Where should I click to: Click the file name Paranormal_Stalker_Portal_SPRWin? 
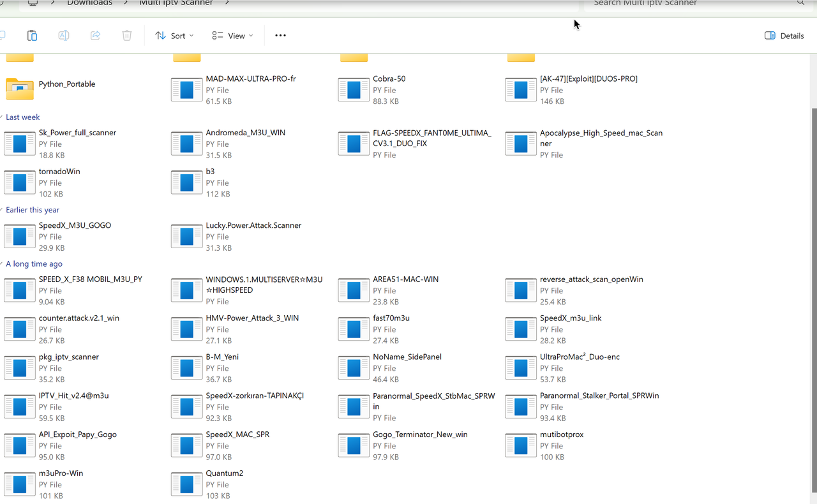click(599, 396)
